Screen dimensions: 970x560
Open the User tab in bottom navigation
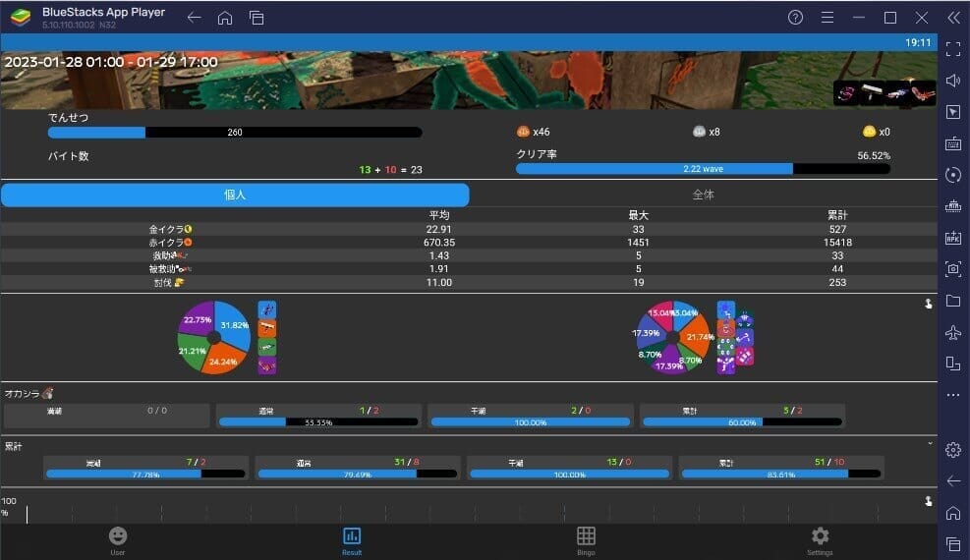[117, 539]
